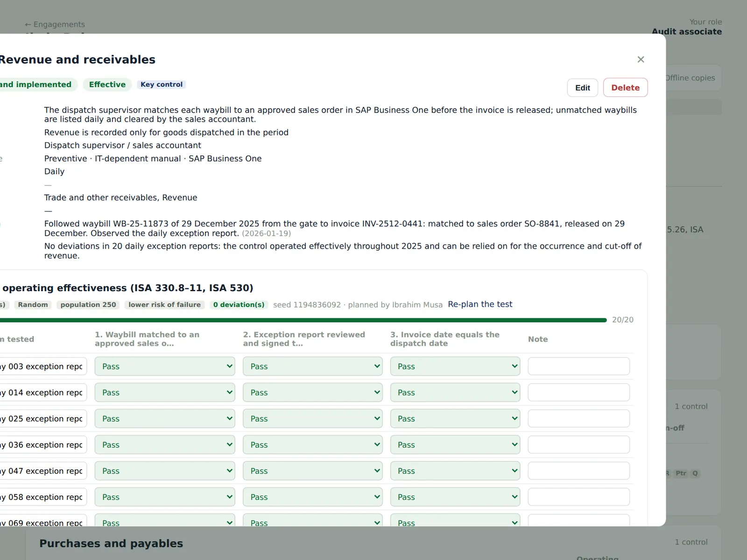Click the Random sampling method badge
Screen dimensions: 747x560
pyautogui.click(x=33, y=305)
